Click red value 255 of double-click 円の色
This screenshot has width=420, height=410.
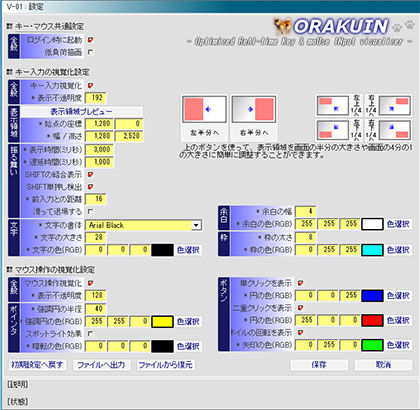pos(306,320)
